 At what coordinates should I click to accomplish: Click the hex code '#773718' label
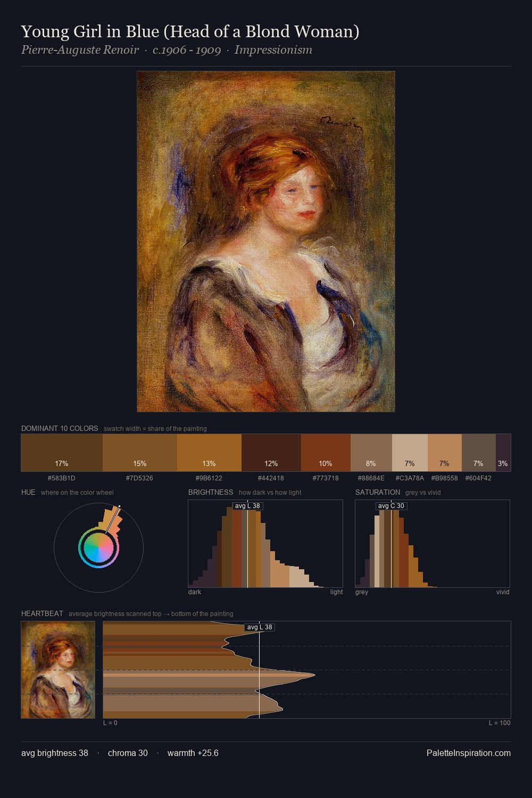[x=326, y=478]
